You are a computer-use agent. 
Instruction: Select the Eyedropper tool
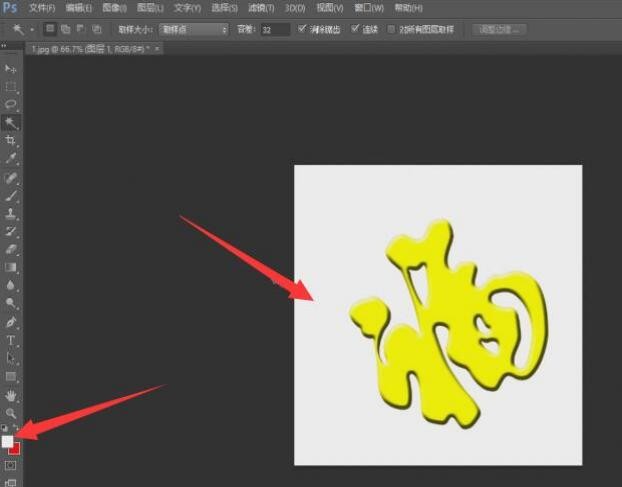(11, 158)
